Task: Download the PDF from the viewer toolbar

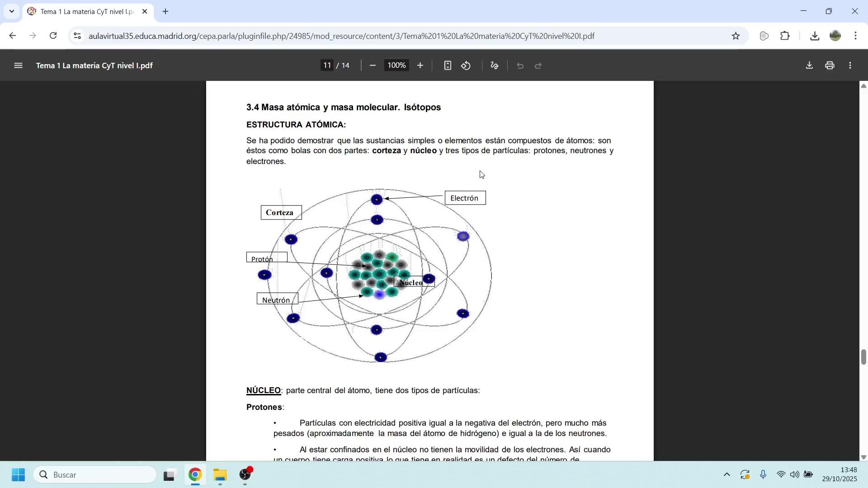Action: (809, 66)
